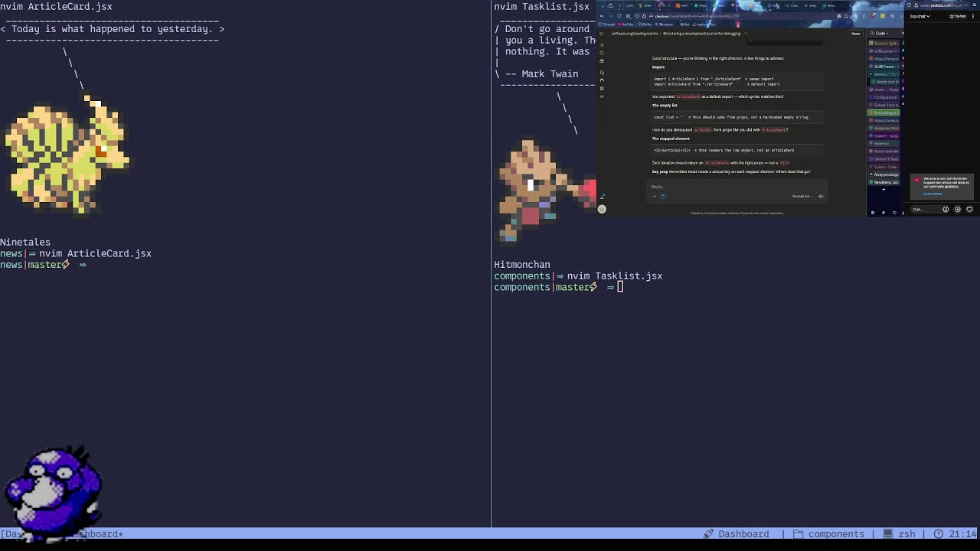Image resolution: width=980 pixels, height=551 pixels.
Task: Switch to the FastAPI Swagger vertical tab
Action: 884,136
